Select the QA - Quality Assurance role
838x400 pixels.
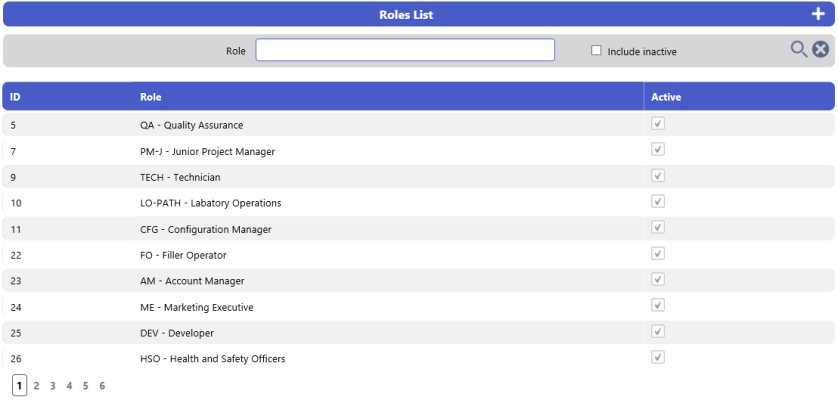tap(191, 125)
